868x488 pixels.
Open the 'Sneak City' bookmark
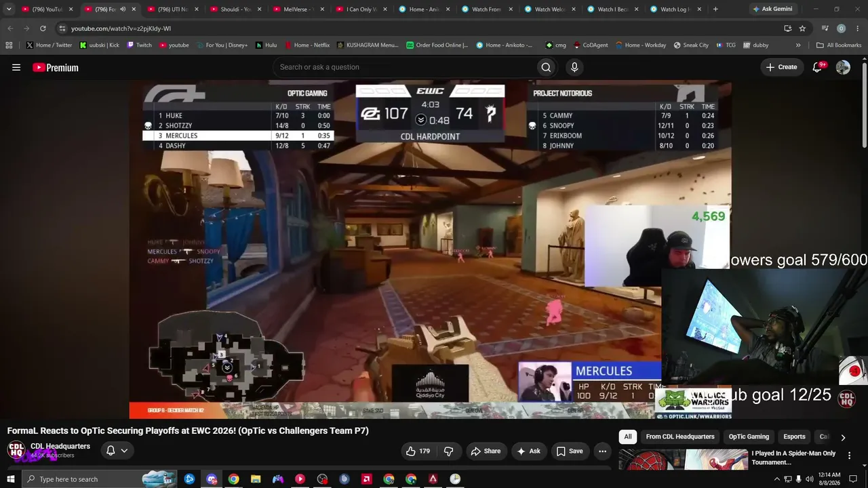tap(691, 45)
